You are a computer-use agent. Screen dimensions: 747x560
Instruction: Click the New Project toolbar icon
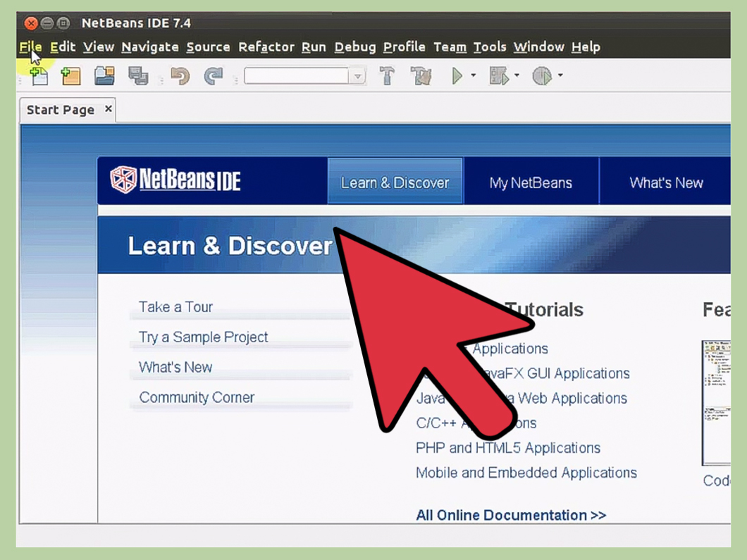pos(70,76)
